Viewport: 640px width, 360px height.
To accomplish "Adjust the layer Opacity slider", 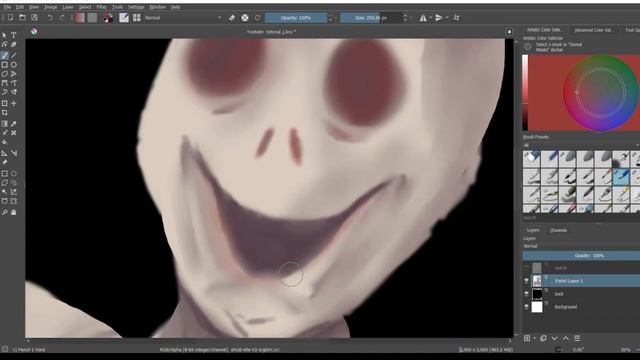I will 581,256.
